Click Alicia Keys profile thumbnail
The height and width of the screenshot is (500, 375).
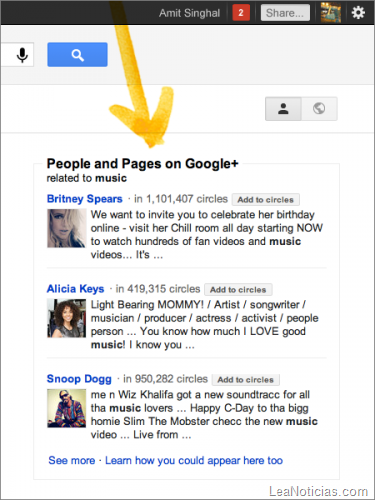[x=66, y=318]
